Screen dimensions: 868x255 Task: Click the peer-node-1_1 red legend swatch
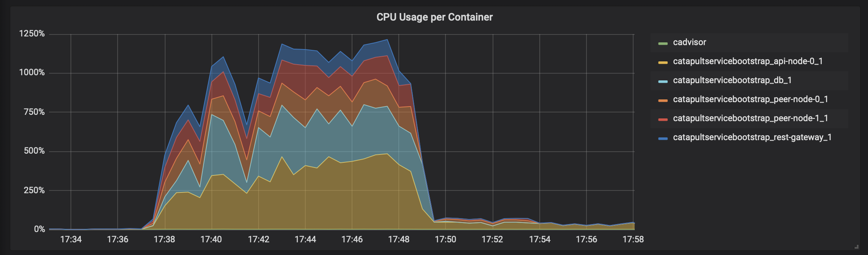pyautogui.click(x=663, y=119)
